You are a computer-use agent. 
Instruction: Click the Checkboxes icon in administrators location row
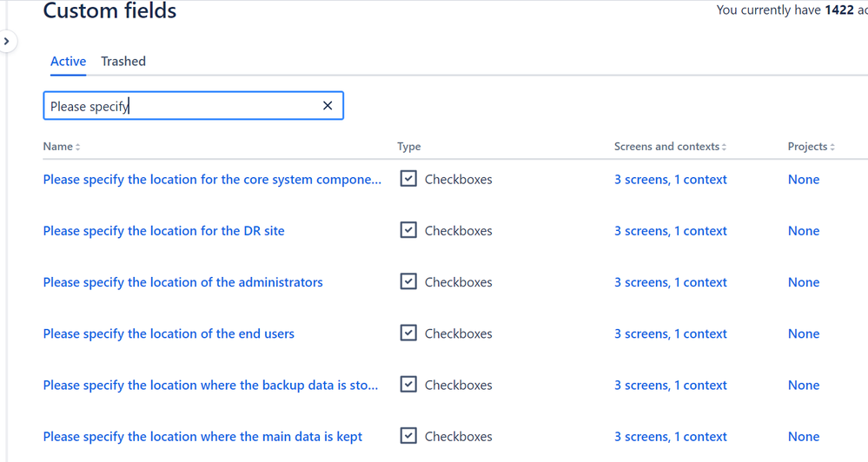408,281
